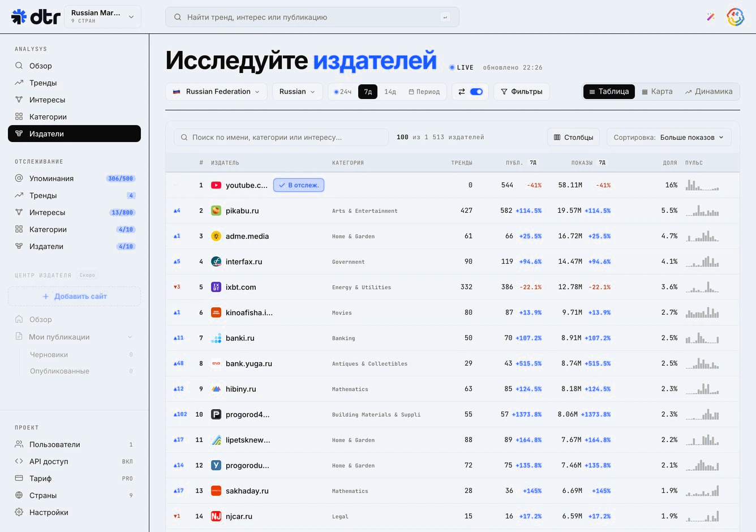Open the Тариф PRO item
The image size is (756, 532).
[x=74, y=478]
